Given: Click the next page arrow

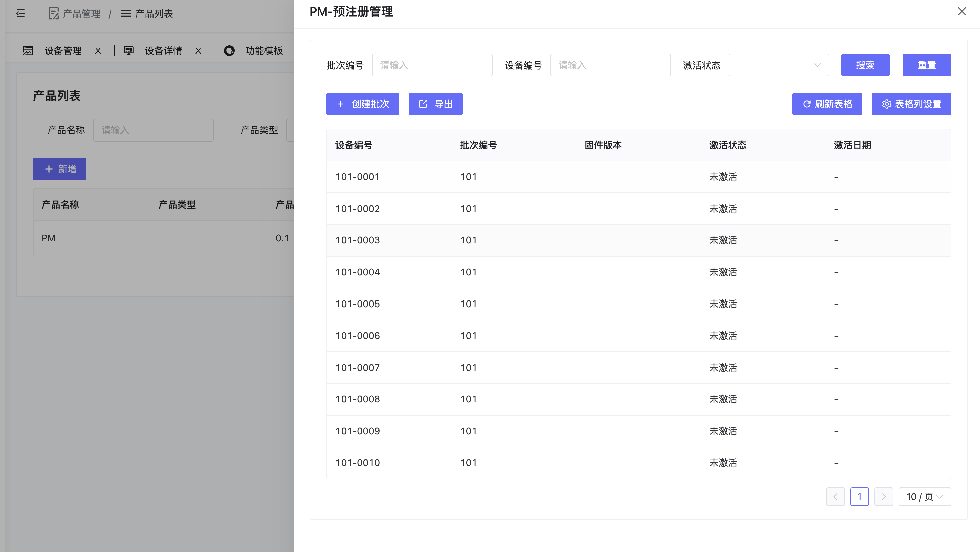Looking at the screenshot, I should [x=884, y=496].
